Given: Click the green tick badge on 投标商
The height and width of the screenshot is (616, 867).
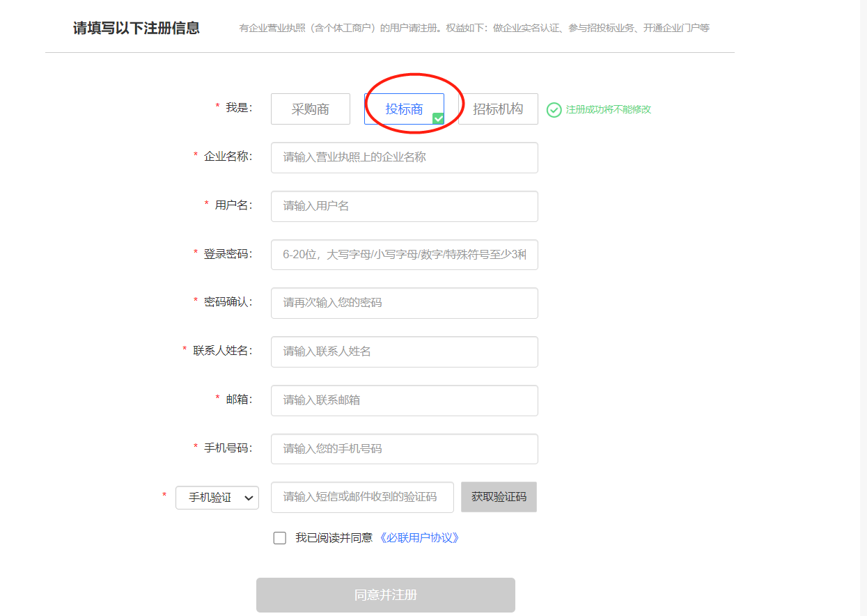Looking at the screenshot, I should point(438,118).
